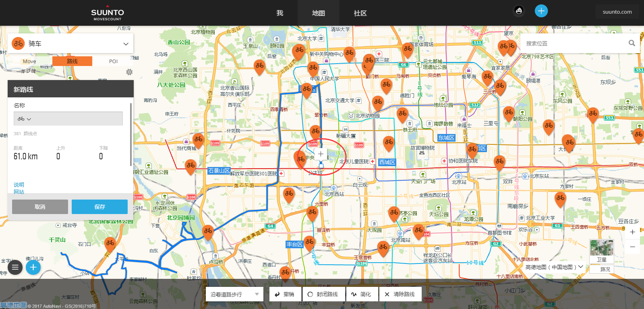The height and width of the screenshot is (309, 644).
Task: Open the activity icon dropdown in name field
Action: pos(25,119)
